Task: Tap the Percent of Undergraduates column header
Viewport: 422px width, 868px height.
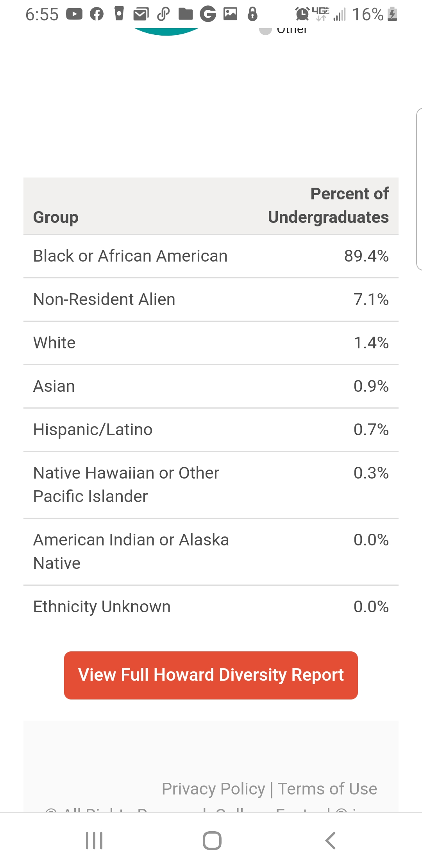Action: 328,206
